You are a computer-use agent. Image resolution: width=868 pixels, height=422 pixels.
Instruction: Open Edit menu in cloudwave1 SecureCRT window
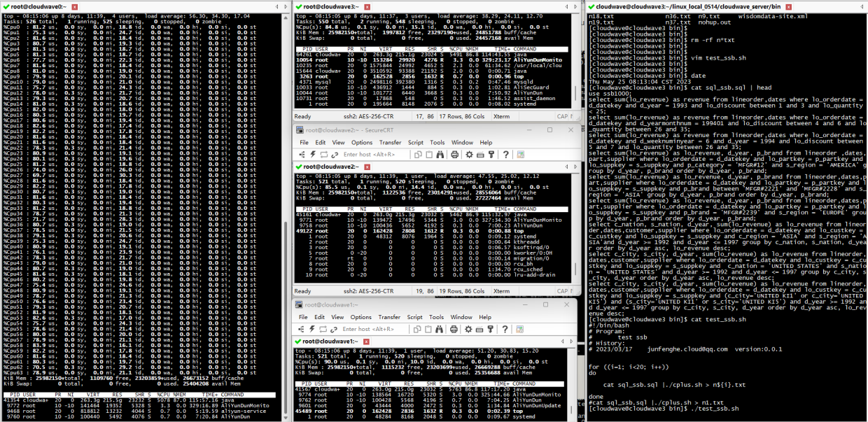[319, 317]
